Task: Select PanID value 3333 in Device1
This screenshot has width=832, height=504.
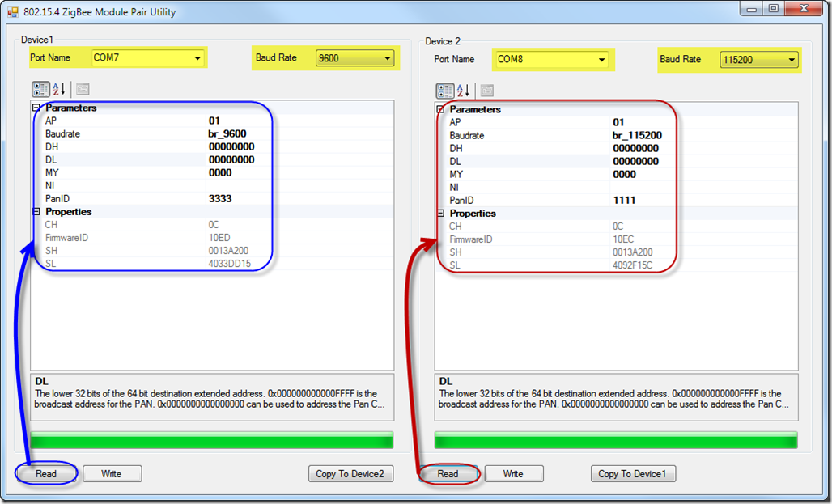Action: click(x=219, y=199)
